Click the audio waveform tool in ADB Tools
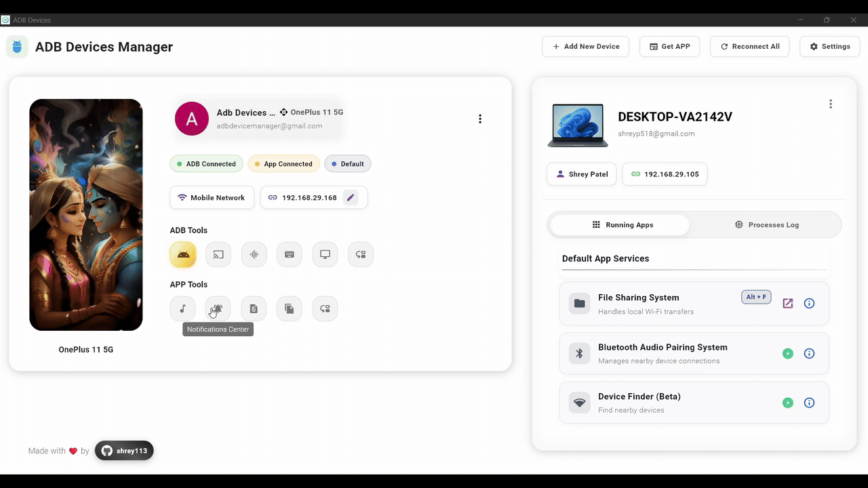The image size is (868, 488). 254,254
